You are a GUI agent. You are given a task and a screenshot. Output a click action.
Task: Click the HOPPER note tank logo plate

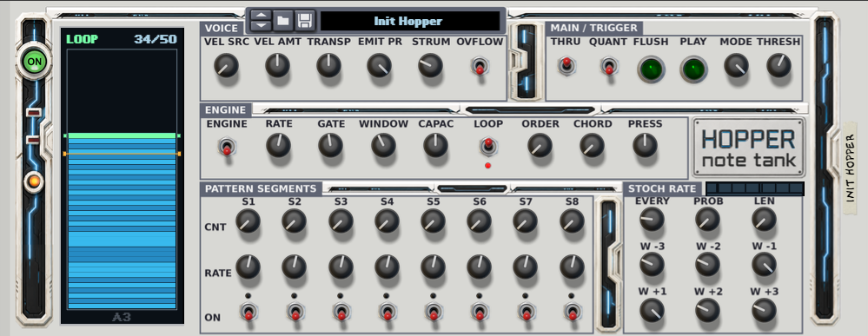coord(749,148)
